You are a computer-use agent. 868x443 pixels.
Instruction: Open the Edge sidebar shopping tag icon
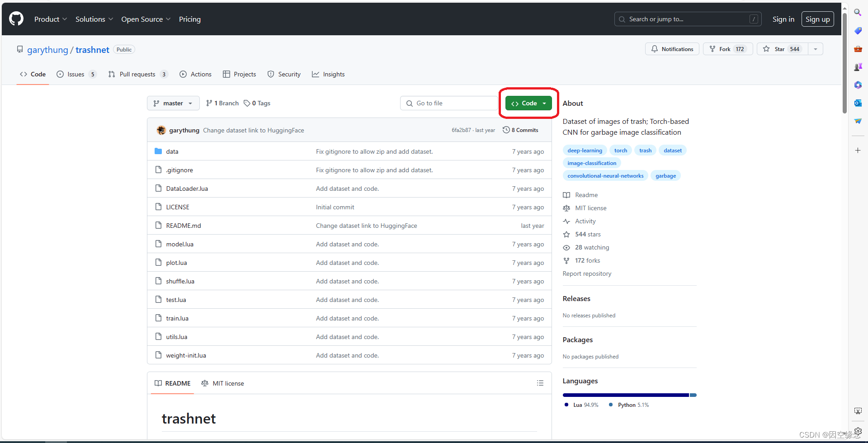coord(858,31)
